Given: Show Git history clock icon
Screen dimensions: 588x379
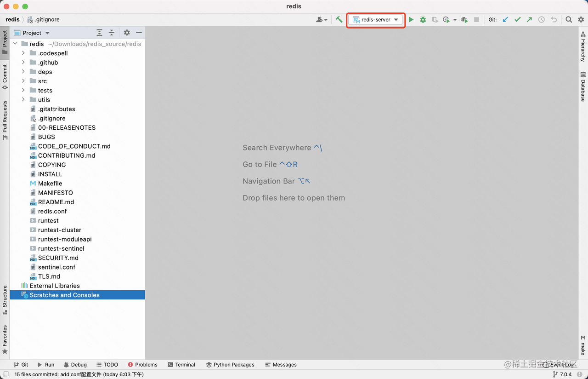Looking at the screenshot, I should click(x=542, y=20).
